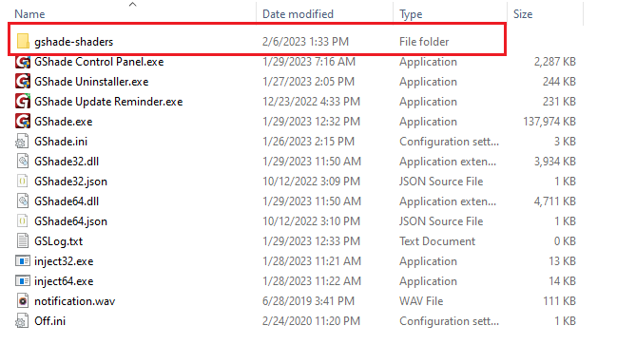Click the GShade.ini config file icon

tap(22, 142)
